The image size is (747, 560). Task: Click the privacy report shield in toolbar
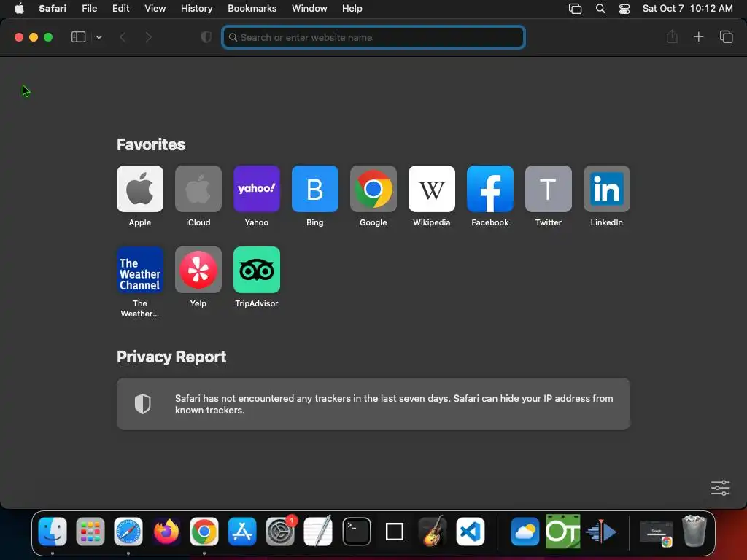(206, 37)
